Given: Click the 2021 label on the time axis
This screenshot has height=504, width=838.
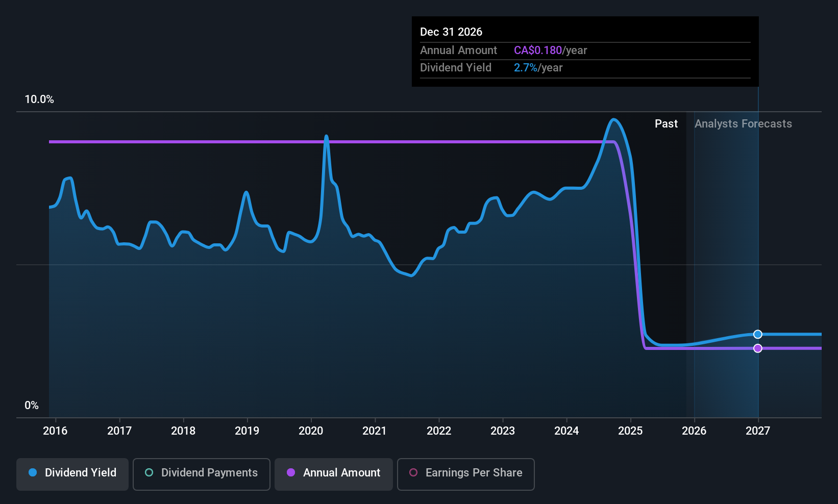Looking at the screenshot, I should click(374, 431).
